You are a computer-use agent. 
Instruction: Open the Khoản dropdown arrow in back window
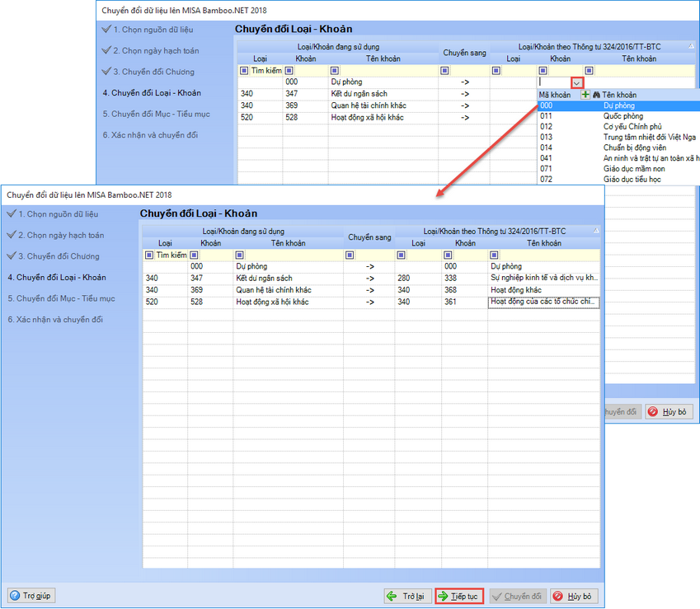tap(577, 83)
